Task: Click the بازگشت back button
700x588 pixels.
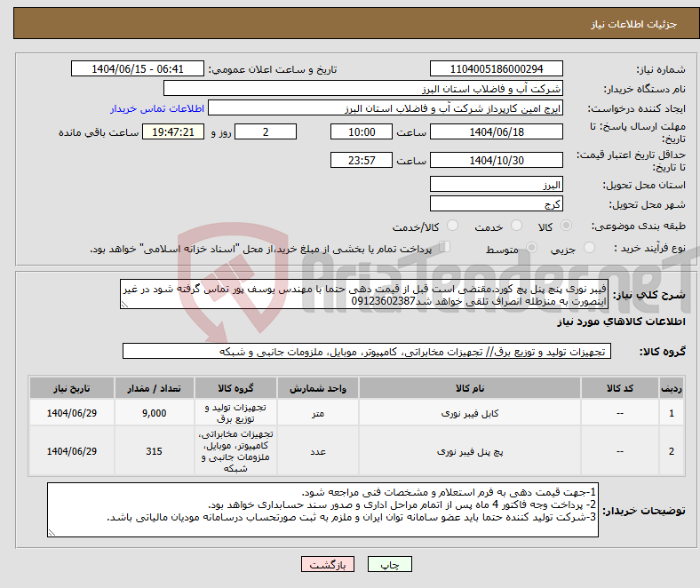Action: (x=328, y=564)
